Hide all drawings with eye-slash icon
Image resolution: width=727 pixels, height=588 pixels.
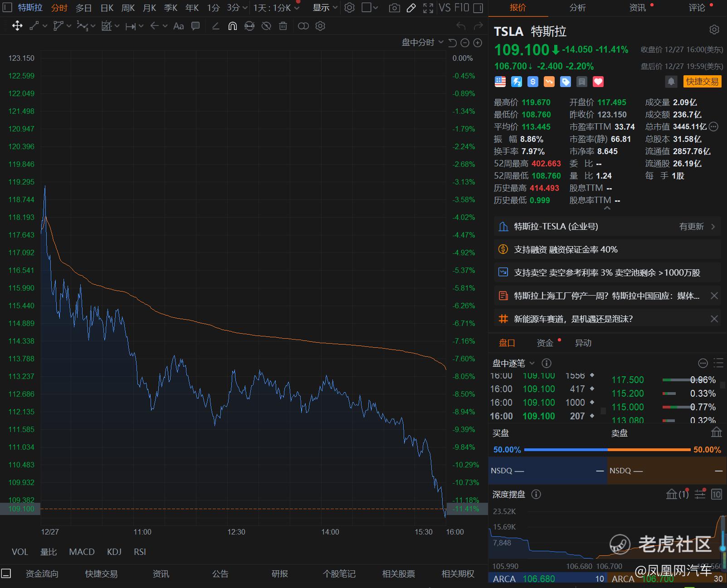(266, 26)
